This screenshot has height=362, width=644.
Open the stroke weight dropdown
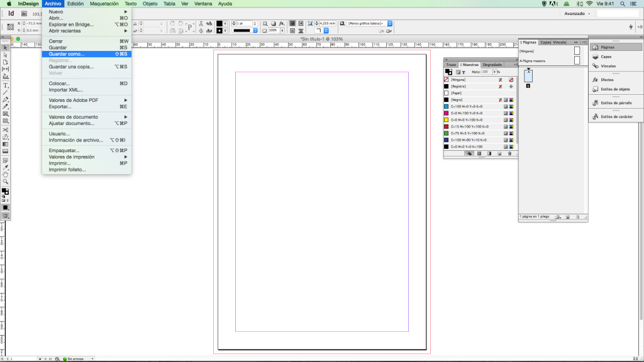coord(254,23)
